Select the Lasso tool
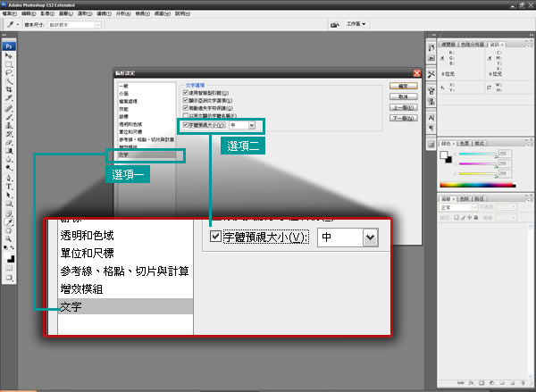536x392 pixels. tap(9, 73)
